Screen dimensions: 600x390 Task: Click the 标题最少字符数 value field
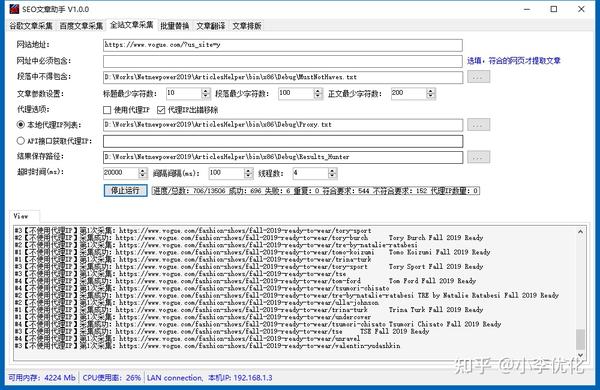click(x=184, y=93)
